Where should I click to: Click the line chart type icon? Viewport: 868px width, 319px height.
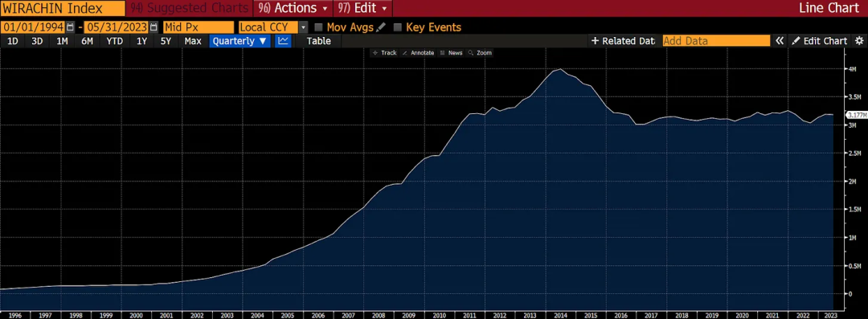[x=284, y=41]
